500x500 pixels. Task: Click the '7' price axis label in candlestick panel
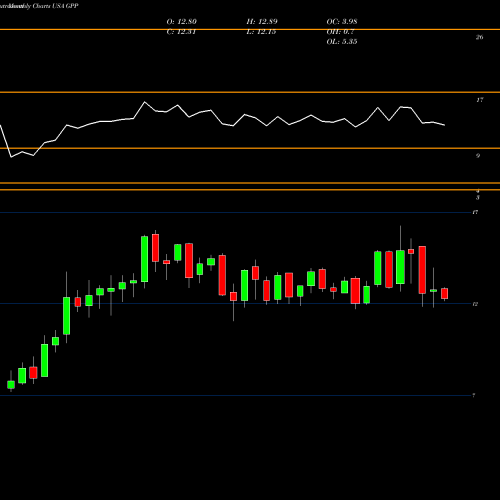click(473, 395)
